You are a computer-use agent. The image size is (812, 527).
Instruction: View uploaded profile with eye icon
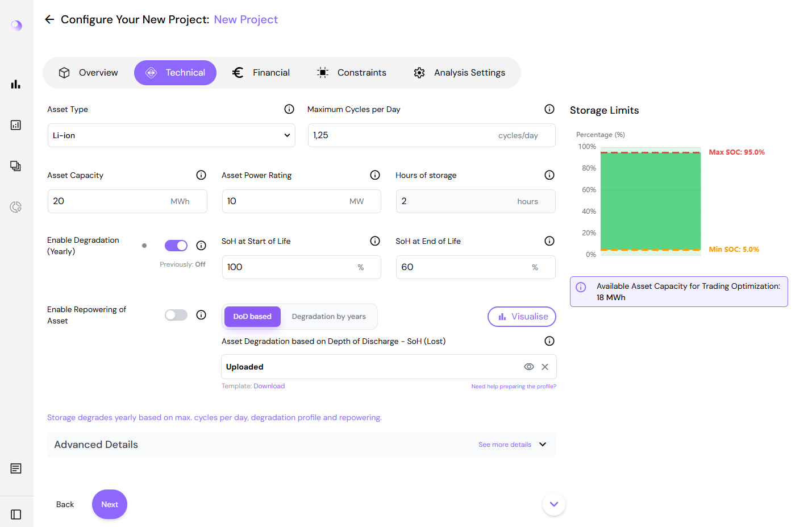(529, 367)
